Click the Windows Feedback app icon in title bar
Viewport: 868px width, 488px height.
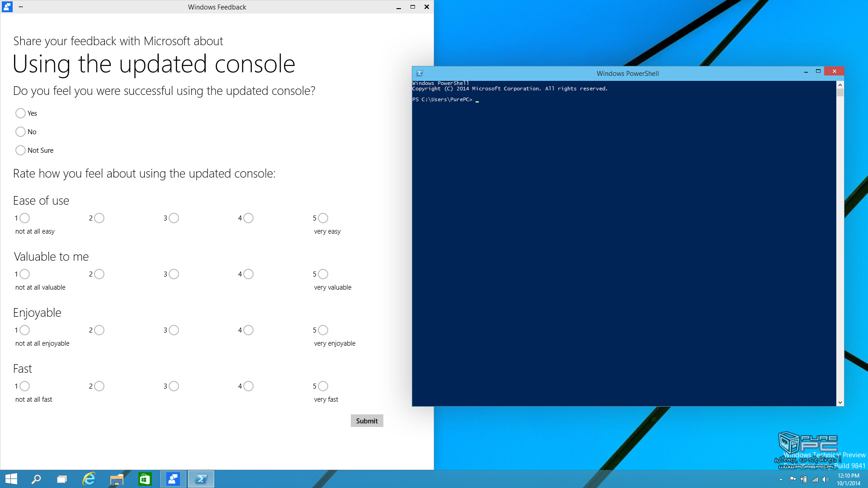pos(7,7)
